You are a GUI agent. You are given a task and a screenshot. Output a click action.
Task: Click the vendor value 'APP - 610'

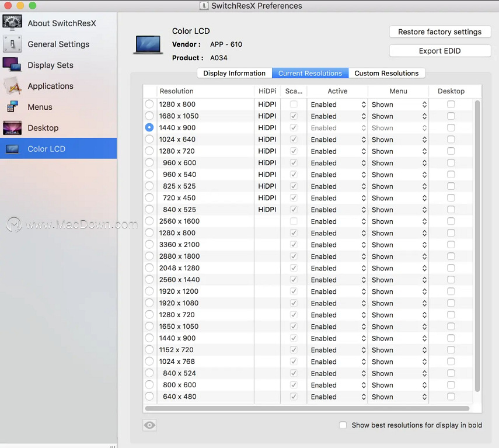click(x=226, y=44)
